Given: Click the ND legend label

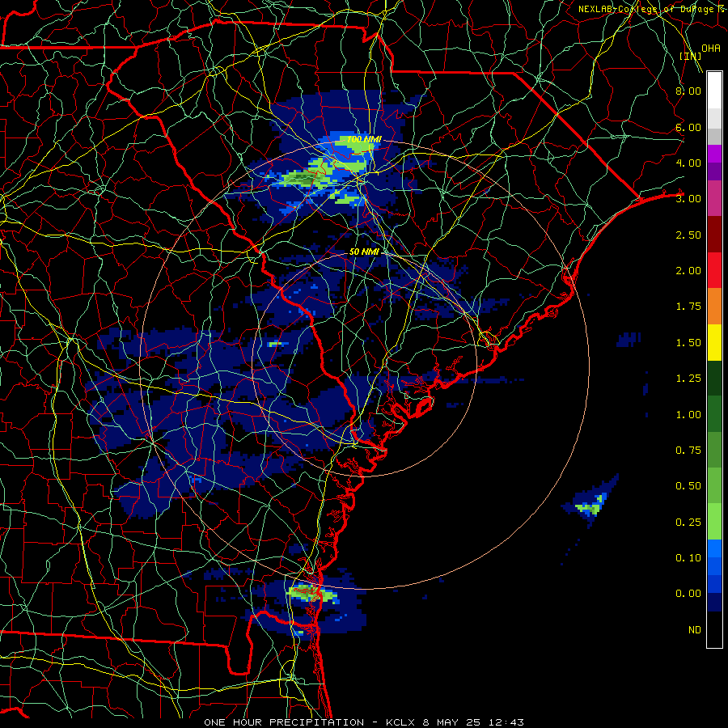Looking at the screenshot, I should [695, 630].
